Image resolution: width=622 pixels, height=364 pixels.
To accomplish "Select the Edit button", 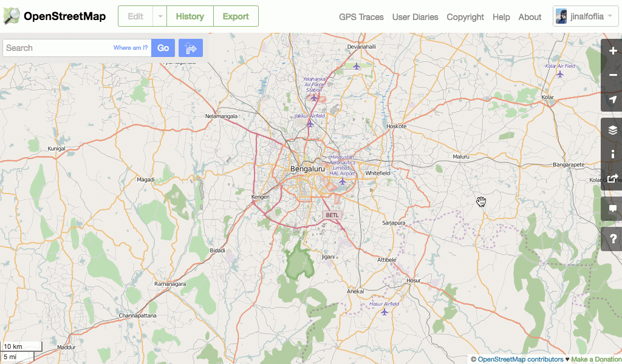I will click(x=135, y=16).
